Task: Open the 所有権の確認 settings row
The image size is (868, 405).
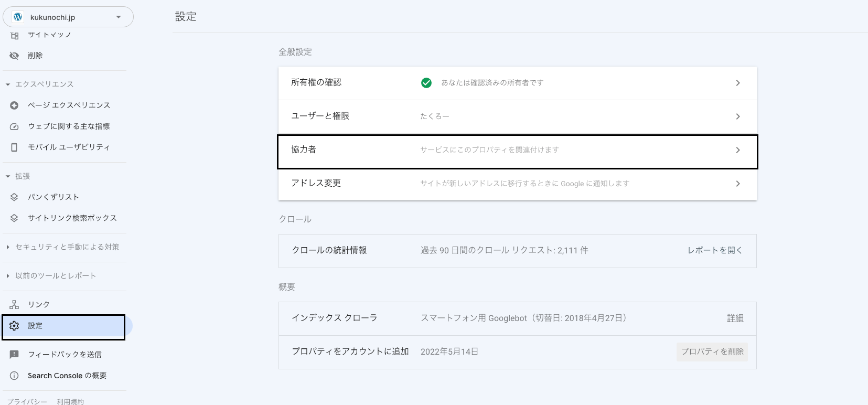Action: 517,83
